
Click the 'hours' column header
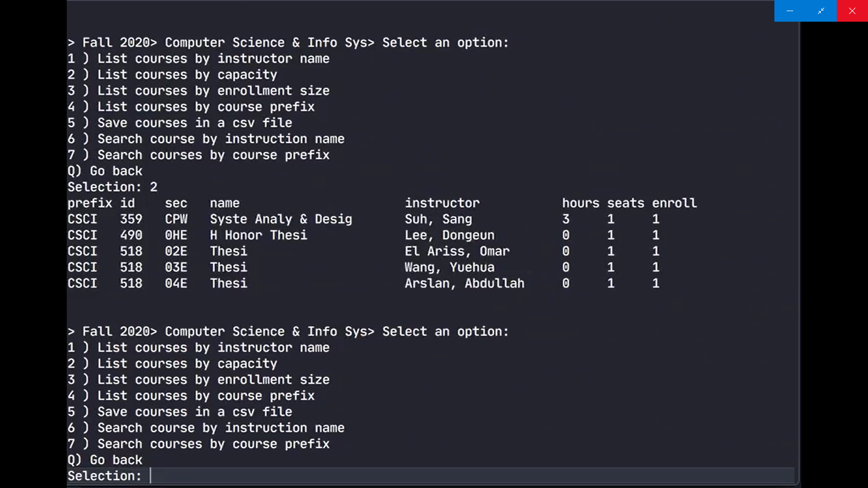(x=580, y=203)
